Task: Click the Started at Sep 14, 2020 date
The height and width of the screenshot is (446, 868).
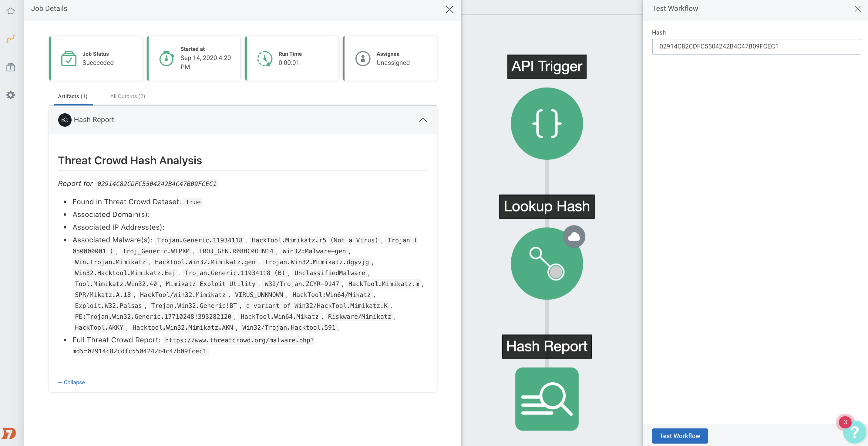Action: pos(206,62)
